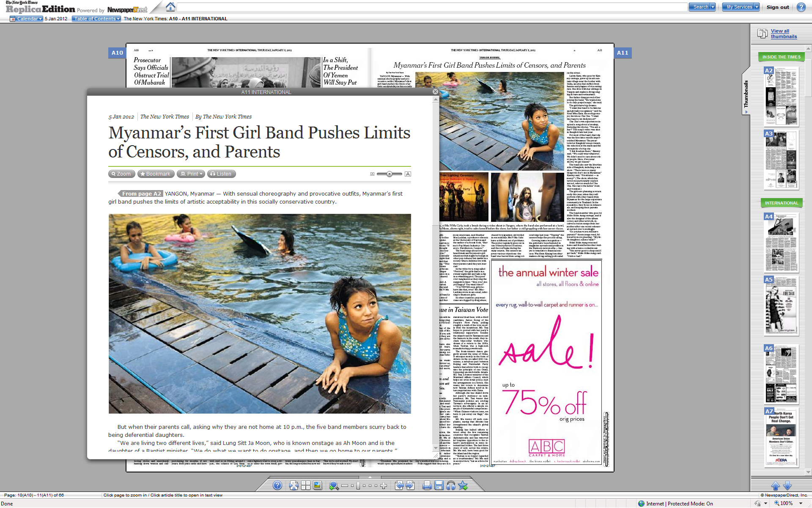Open help from bottom toolbar question icon
Viewport: 812px width, 508px height.
277,486
